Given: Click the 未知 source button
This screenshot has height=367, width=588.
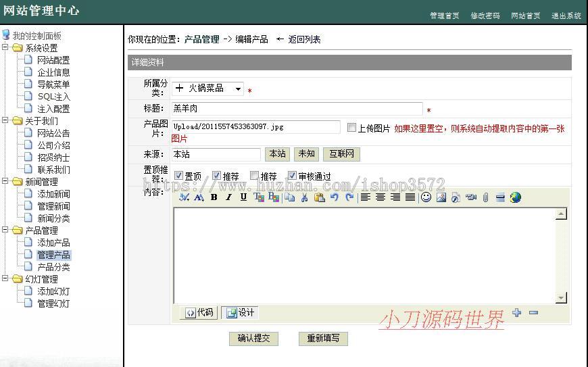Looking at the screenshot, I should 306,154.
